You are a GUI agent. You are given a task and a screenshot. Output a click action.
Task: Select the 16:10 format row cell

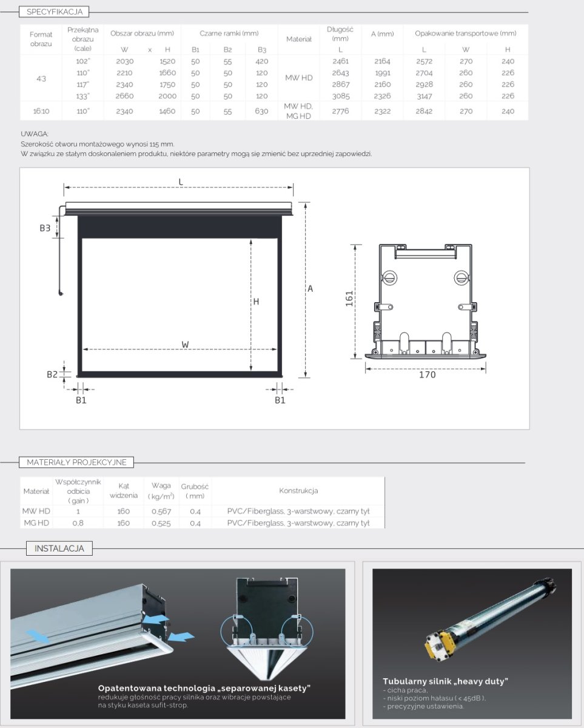tap(41, 111)
